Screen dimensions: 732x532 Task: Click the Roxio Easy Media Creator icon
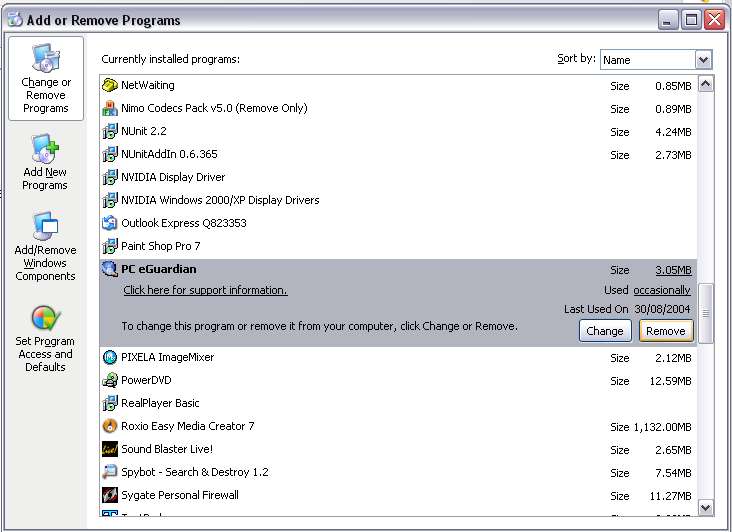coord(110,426)
